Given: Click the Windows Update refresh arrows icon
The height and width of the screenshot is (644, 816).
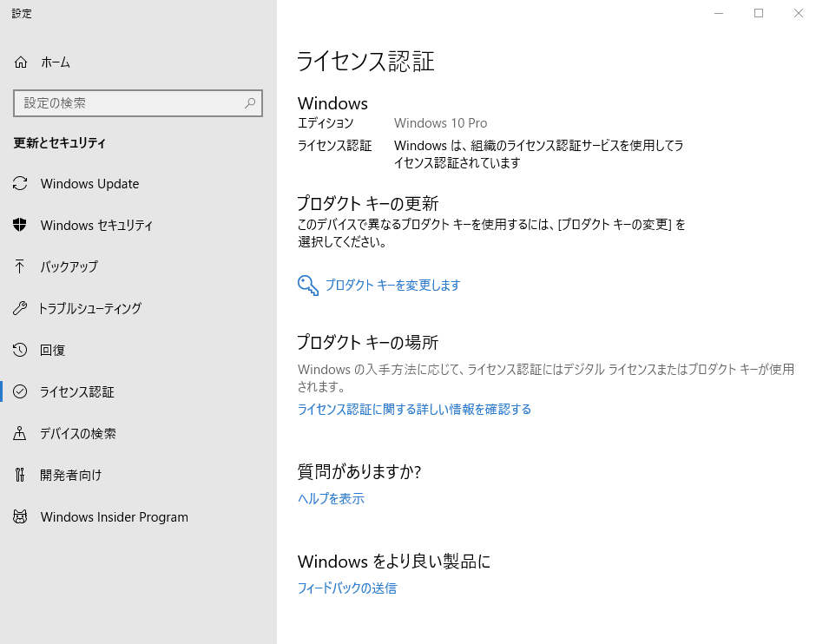Looking at the screenshot, I should tap(20, 184).
